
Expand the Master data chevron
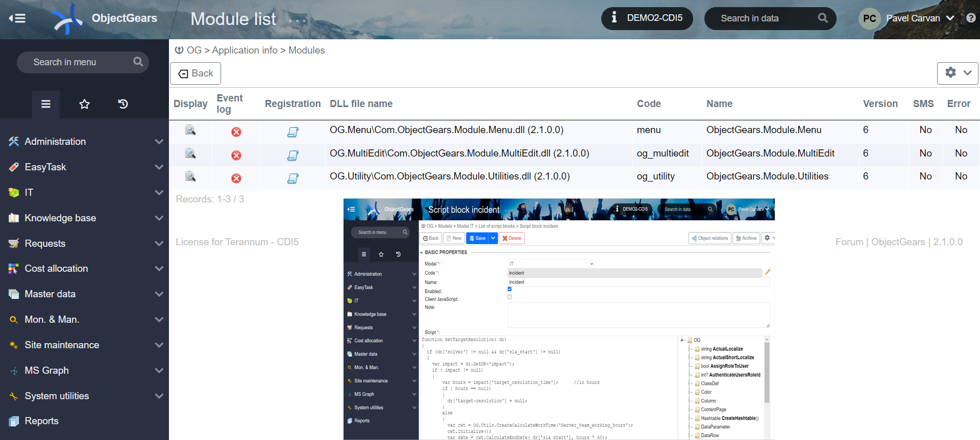[x=159, y=294]
